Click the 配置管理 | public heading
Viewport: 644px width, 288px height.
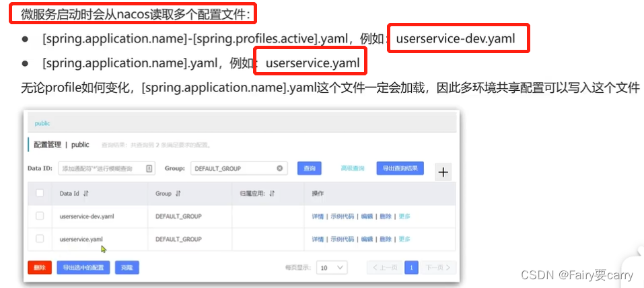pos(62,145)
